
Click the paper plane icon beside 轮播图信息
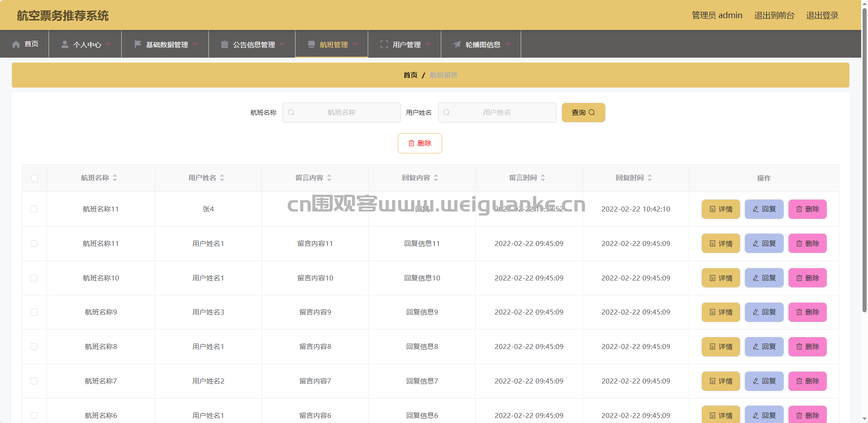click(457, 44)
